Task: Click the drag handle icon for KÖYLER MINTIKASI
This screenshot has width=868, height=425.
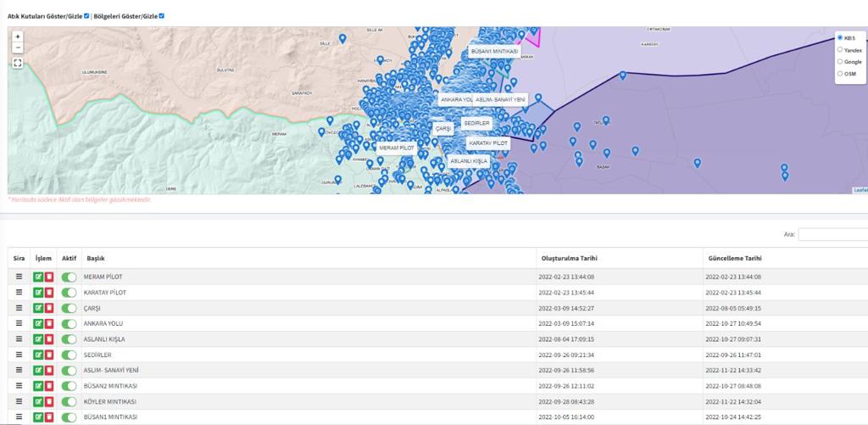Action: (x=19, y=401)
